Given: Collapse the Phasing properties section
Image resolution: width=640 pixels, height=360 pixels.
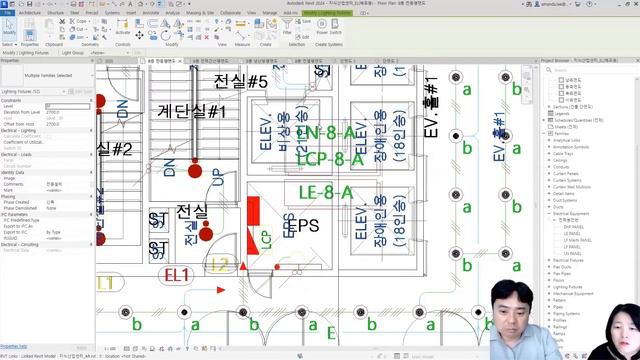Looking at the screenshot, I should [91, 197].
